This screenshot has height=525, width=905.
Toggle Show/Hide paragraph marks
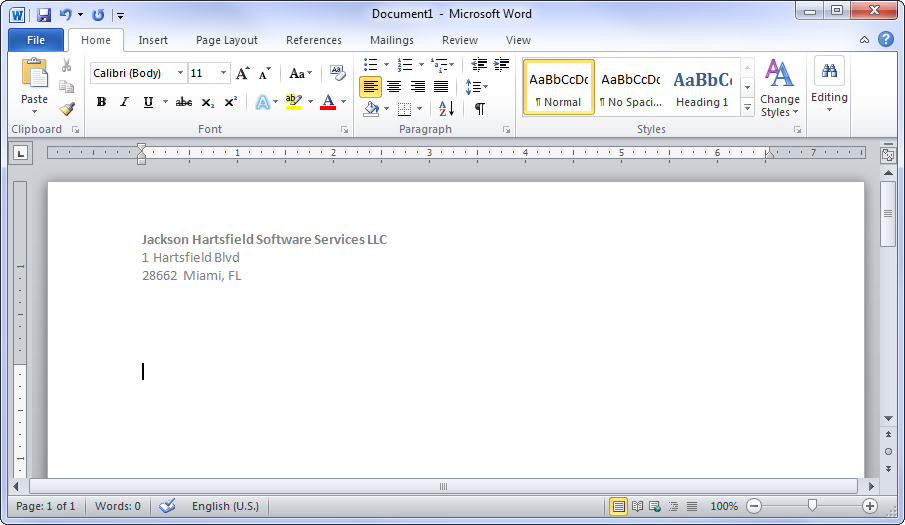tap(480, 108)
